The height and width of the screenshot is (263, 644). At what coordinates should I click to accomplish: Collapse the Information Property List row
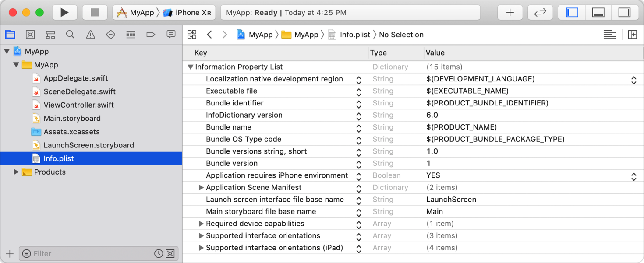(x=190, y=67)
